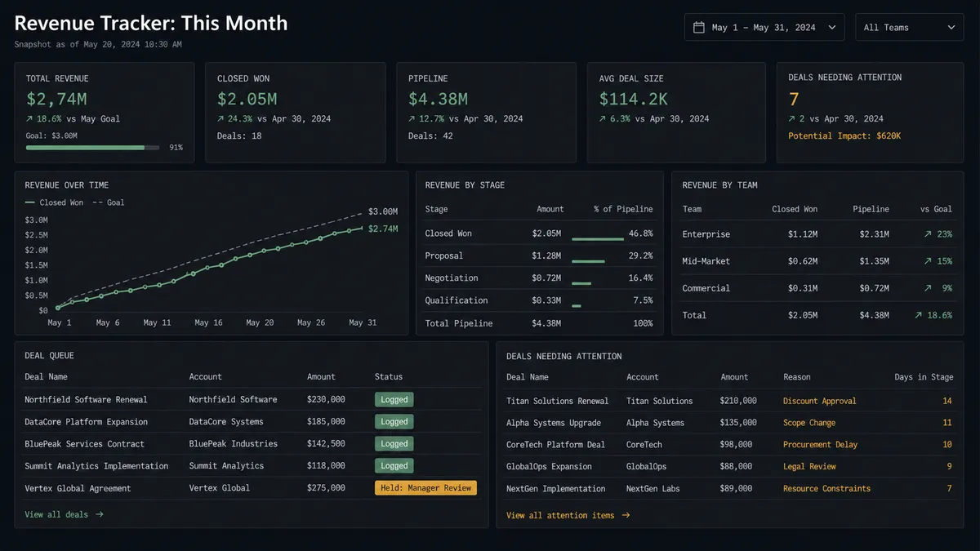Open the View all deals link
980x551 pixels.
coord(64,514)
